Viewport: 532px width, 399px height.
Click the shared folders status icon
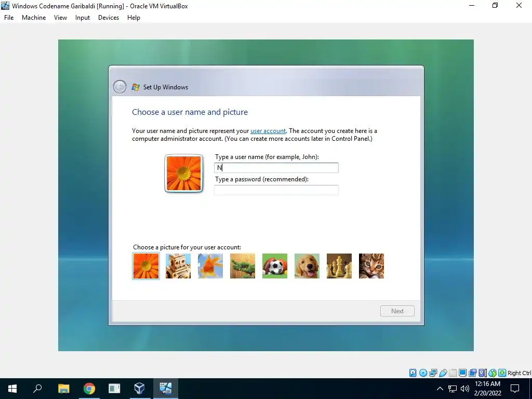pos(453,373)
